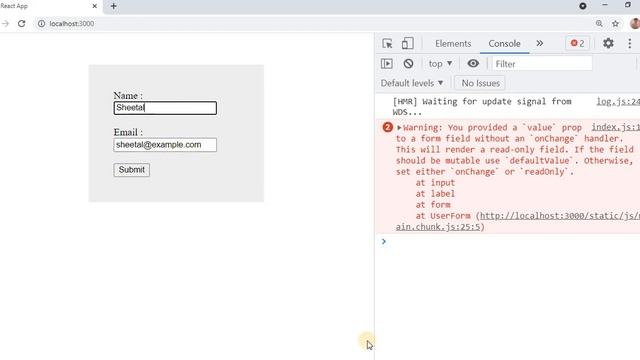Viewport: 640px width, 360px height.
Task: Submit the user form
Action: tap(131, 170)
